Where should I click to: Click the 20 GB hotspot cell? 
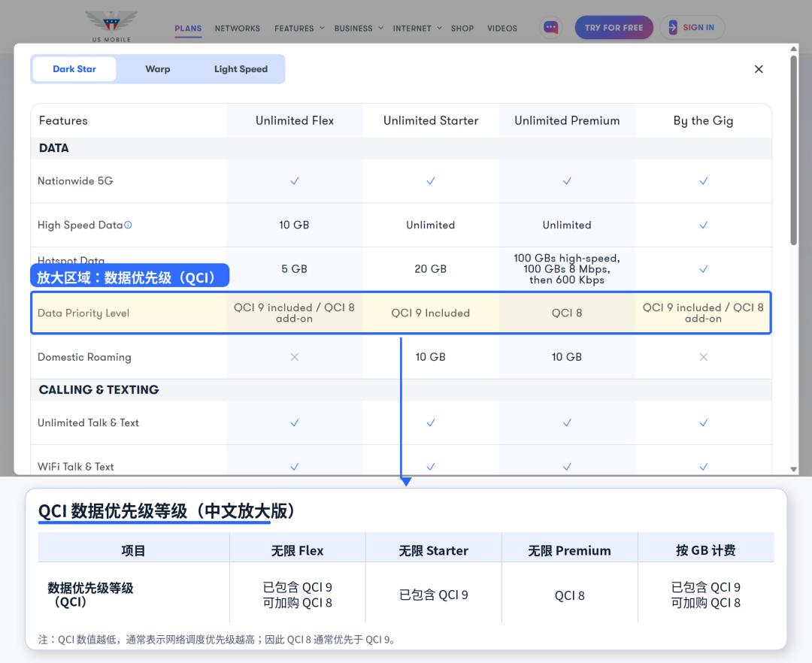pos(430,268)
